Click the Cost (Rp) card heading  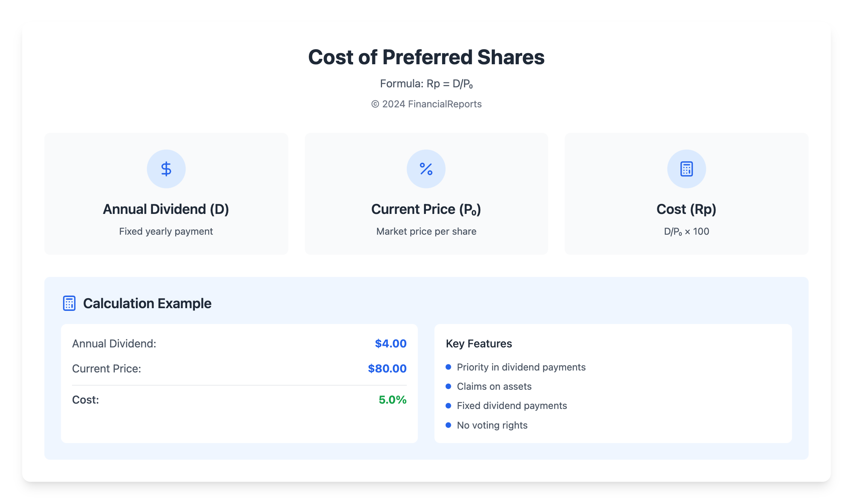686,209
